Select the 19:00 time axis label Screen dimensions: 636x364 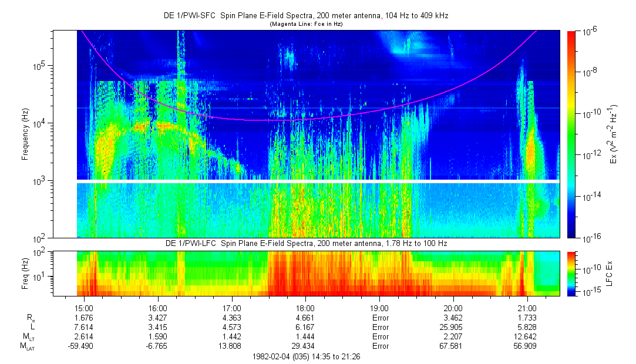pos(379,307)
